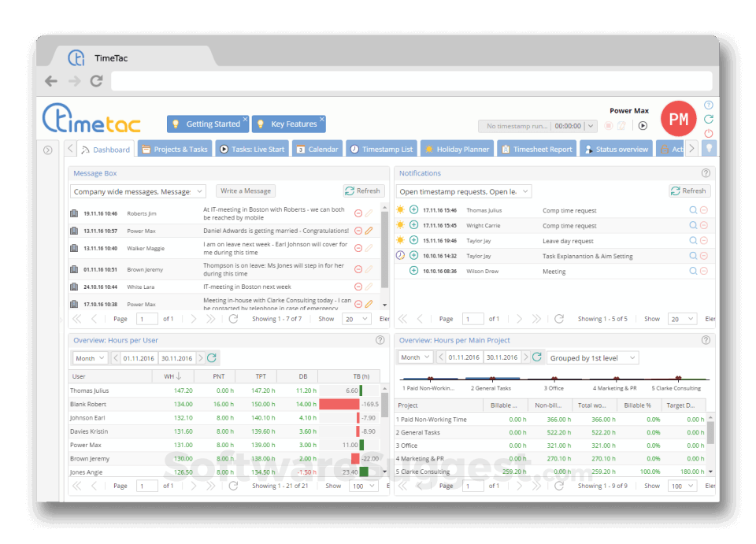Reject Wilson Drew's meeting request
Image resolution: width=756 pixels, height=544 pixels.
(703, 270)
